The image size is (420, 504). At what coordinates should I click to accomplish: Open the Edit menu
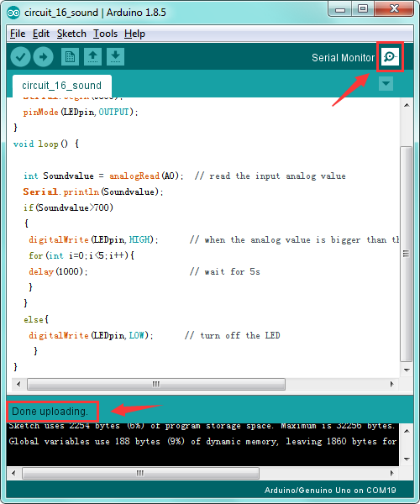[x=41, y=34]
